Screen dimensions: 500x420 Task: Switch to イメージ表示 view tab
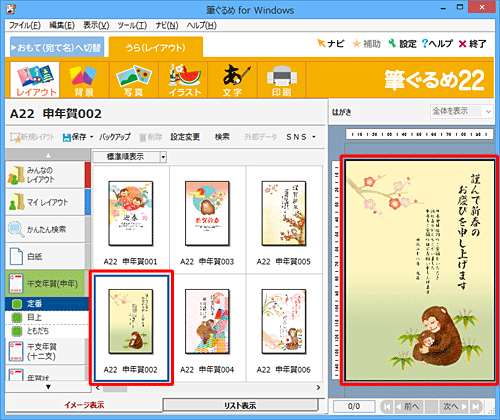coord(84,405)
